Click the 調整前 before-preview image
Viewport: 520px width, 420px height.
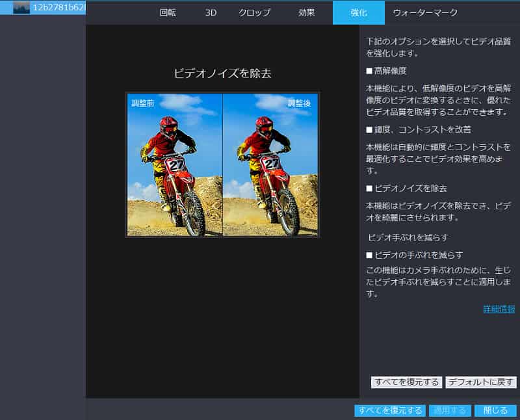(x=172, y=166)
